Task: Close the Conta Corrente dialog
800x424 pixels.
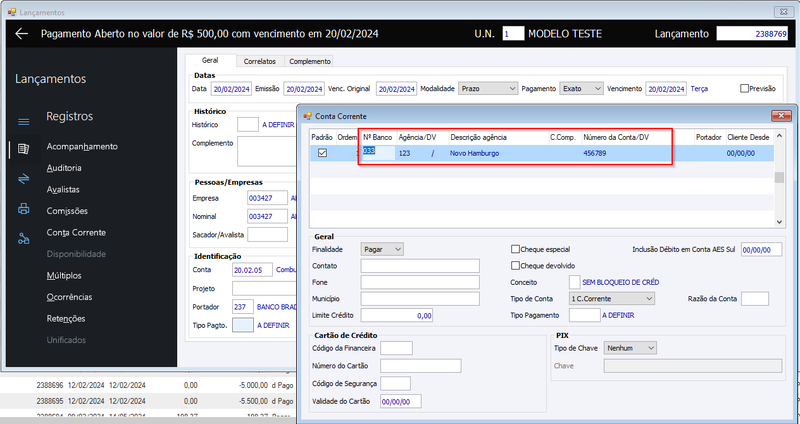Action: coord(781,116)
